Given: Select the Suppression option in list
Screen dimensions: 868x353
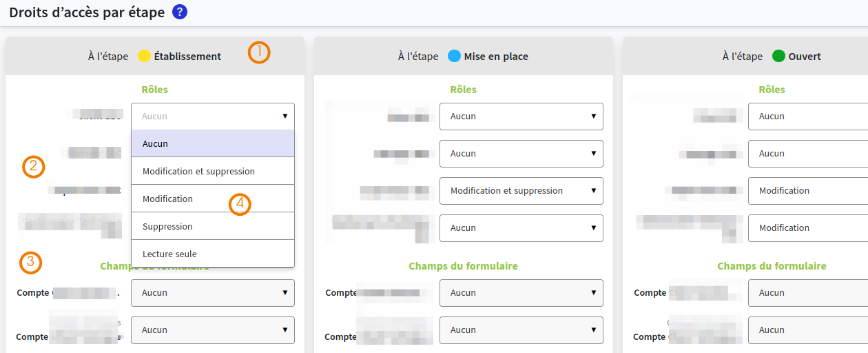Looking at the screenshot, I should tap(212, 226).
